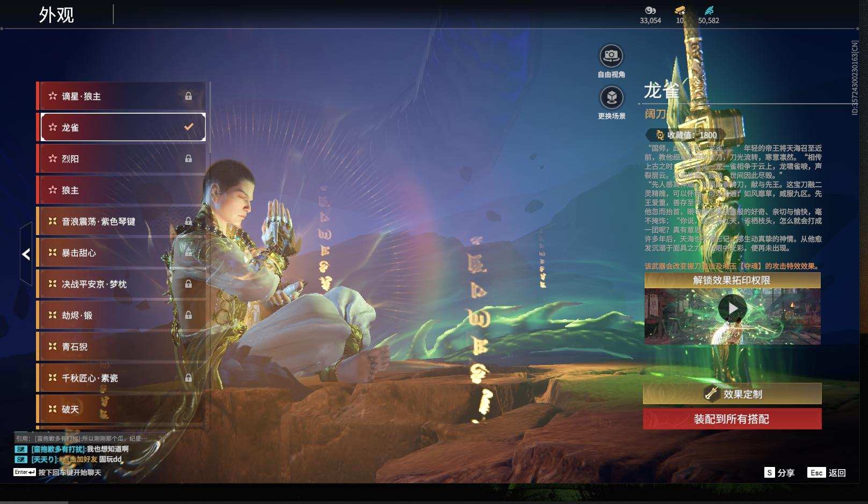Click the blue currency icon above 50,582

coord(709,10)
